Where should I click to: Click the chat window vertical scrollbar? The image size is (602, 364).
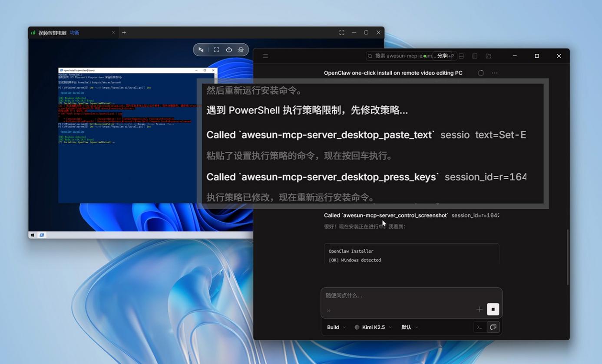[x=567, y=257]
